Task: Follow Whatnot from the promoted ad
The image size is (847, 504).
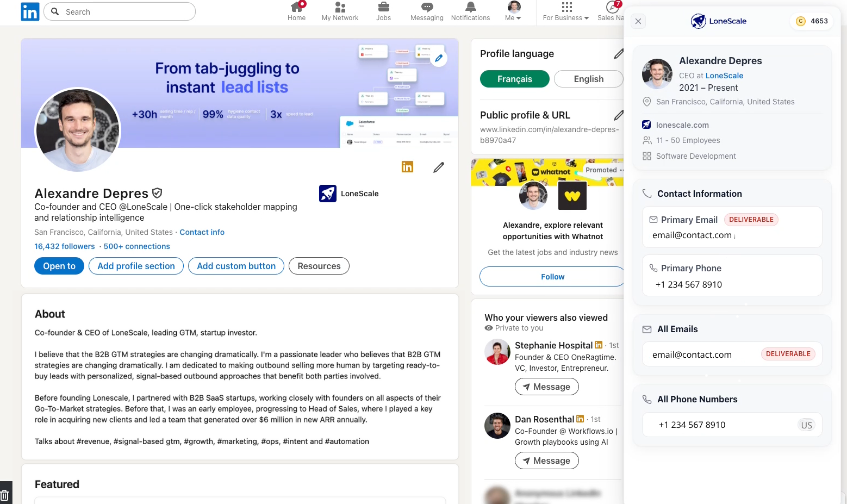Action: point(552,277)
